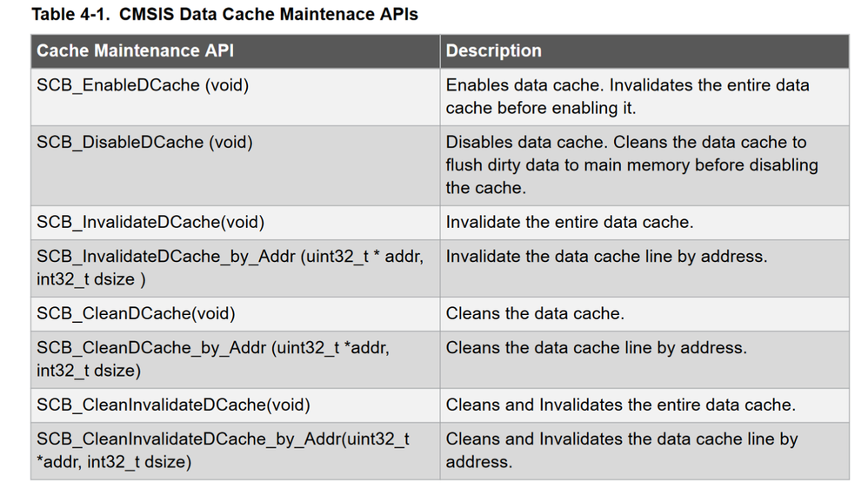Screen dimensions: 868x489
Task: Click the last row's "Cleans and Invalidates" line description
Action: tap(621, 450)
